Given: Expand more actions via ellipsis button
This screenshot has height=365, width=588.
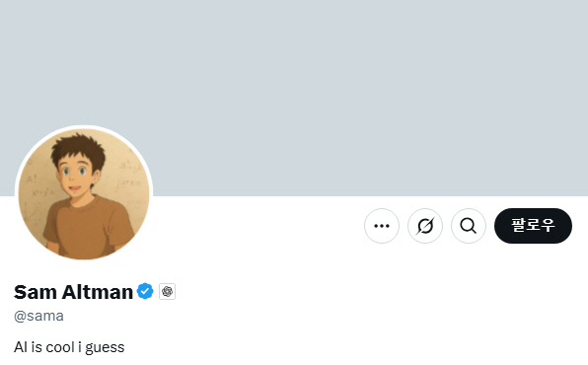Looking at the screenshot, I should point(382,226).
